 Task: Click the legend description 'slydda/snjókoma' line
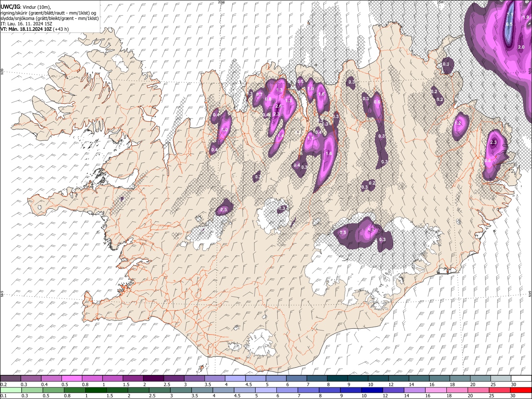tap(50, 18)
